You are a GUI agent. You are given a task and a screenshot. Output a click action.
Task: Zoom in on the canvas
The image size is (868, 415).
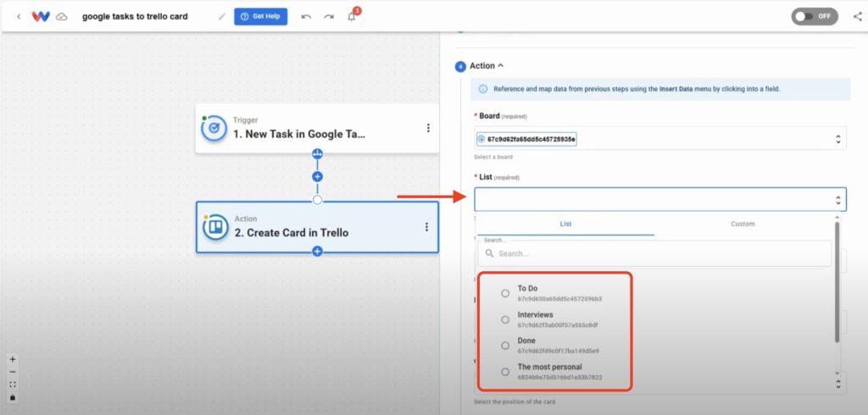(x=13, y=359)
